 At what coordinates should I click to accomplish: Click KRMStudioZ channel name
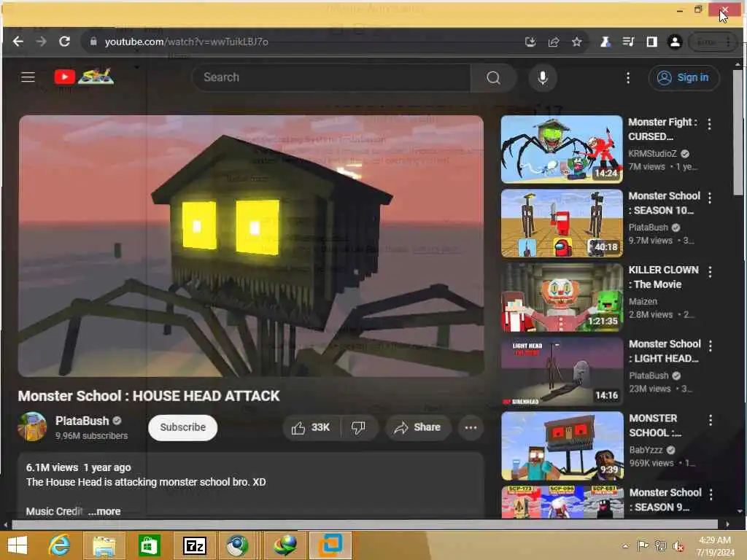[x=652, y=154]
